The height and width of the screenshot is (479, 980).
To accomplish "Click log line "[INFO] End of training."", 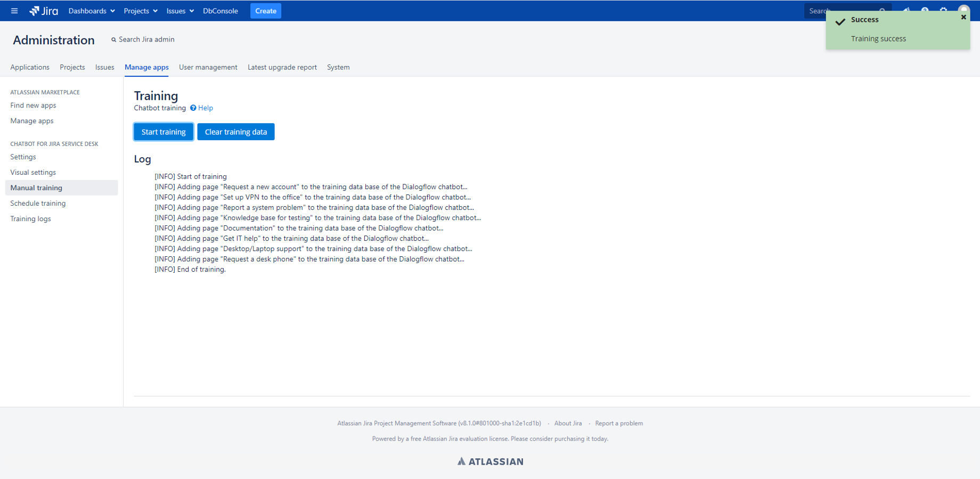I will 190,270.
